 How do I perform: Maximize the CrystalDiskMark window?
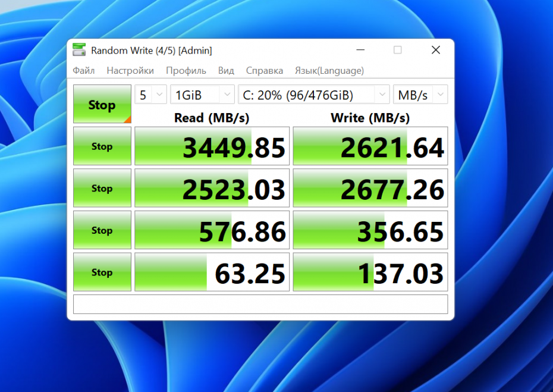click(x=397, y=50)
